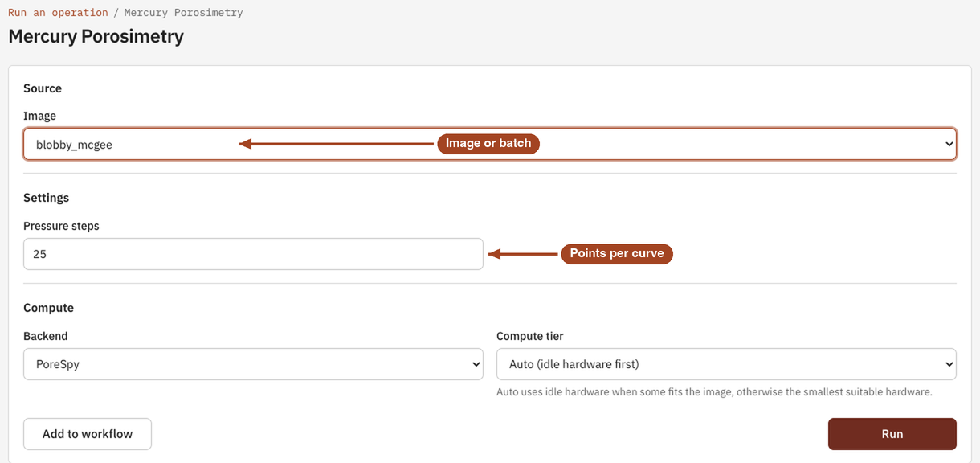980x463 pixels.
Task: Click the Settings section heading
Action: point(47,198)
